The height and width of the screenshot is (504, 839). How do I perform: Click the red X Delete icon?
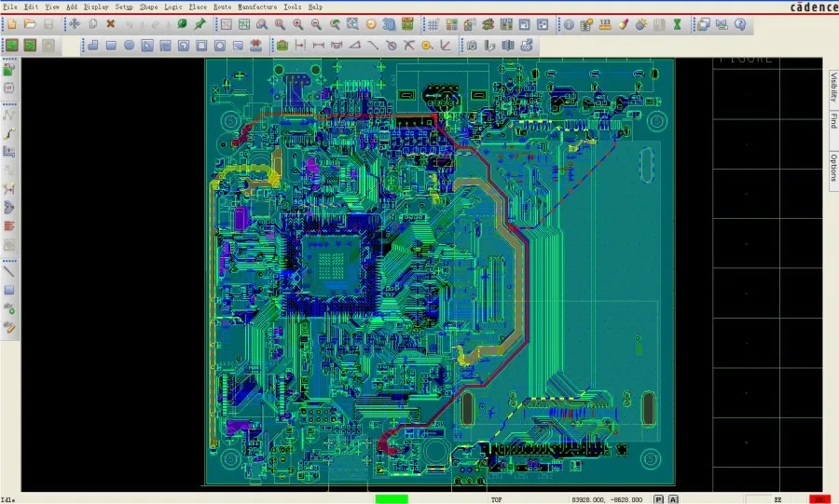111,23
